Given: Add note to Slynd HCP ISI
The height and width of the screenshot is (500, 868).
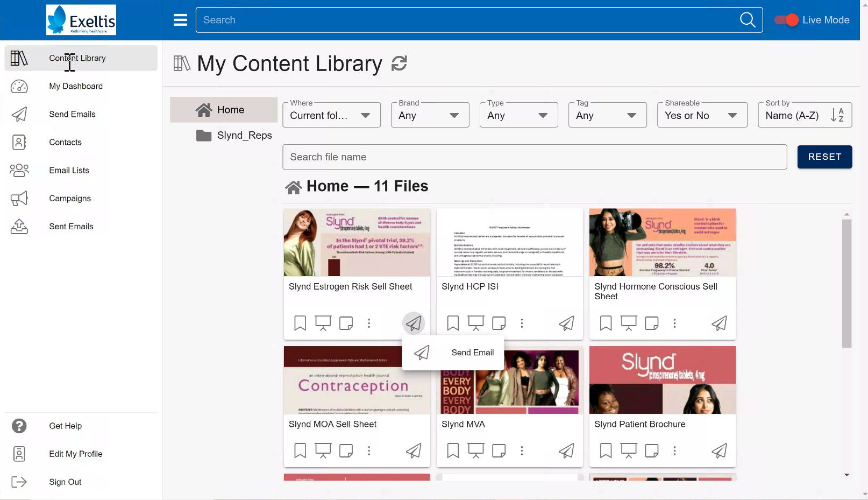Looking at the screenshot, I should click(x=499, y=323).
